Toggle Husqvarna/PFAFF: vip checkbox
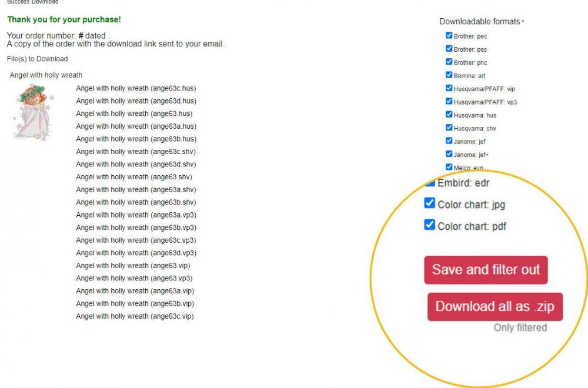The image size is (588, 388). (449, 88)
